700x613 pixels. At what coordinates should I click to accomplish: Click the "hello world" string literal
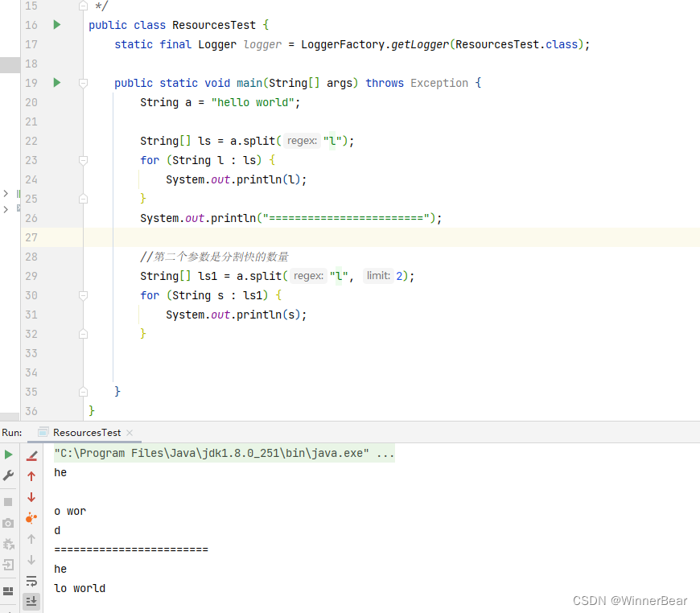[x=253, y=102]
